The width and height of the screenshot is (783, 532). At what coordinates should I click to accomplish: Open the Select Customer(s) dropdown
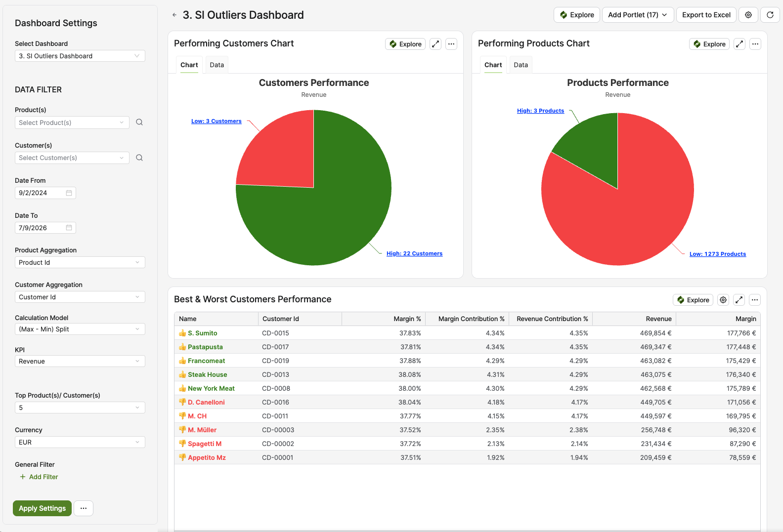(x=72, y=158)
